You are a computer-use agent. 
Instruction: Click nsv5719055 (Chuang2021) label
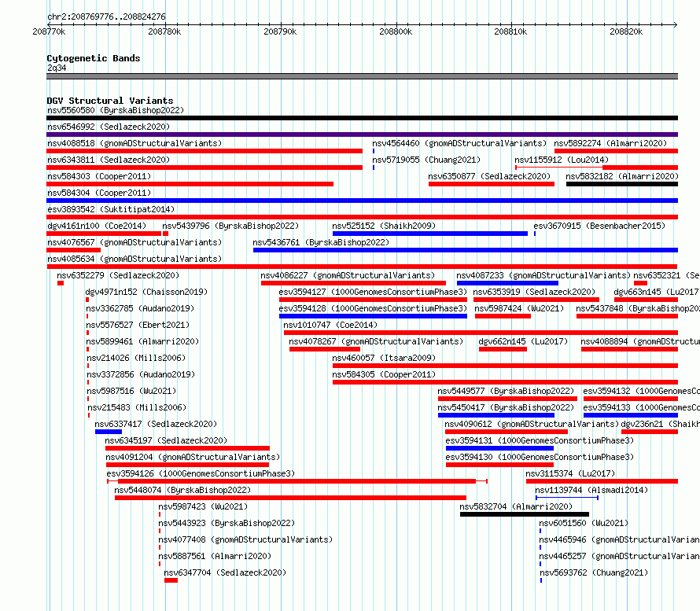(426, 160)
